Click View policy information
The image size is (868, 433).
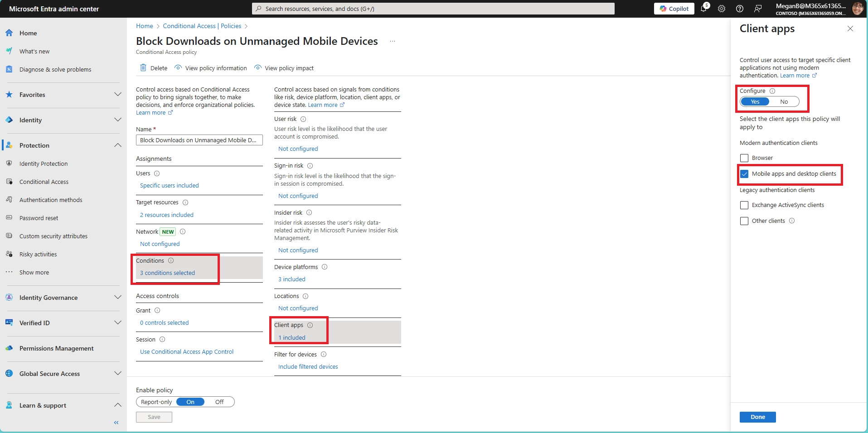click(x=211, y=68)
